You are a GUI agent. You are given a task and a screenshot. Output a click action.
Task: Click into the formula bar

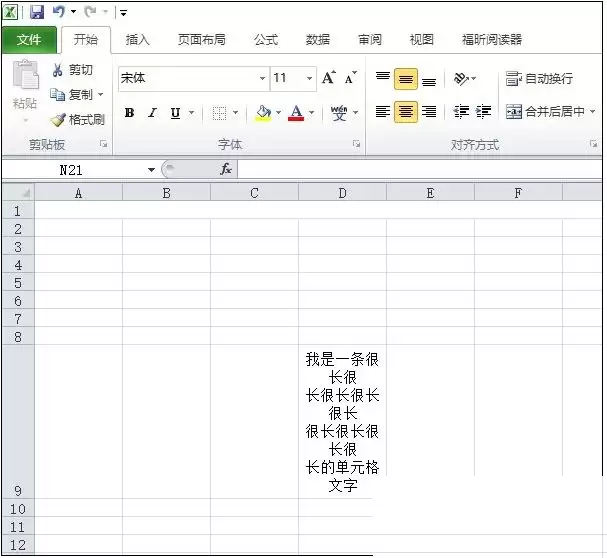(420, 170)
